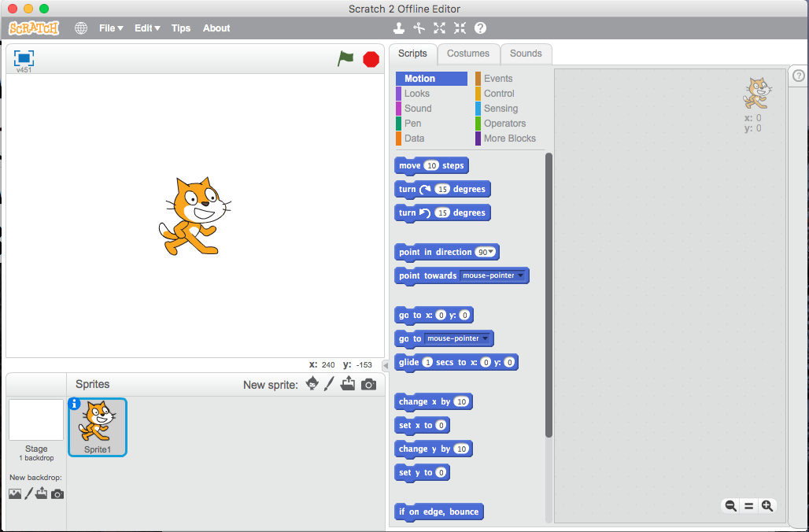Click turn clockwise degrees value field
The width and height of the screenshot is (809, 532).
click(442, 190)
